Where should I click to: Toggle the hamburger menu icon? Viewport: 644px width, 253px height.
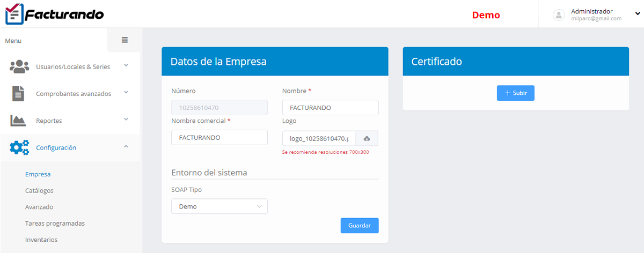click(x=125, y=40)
